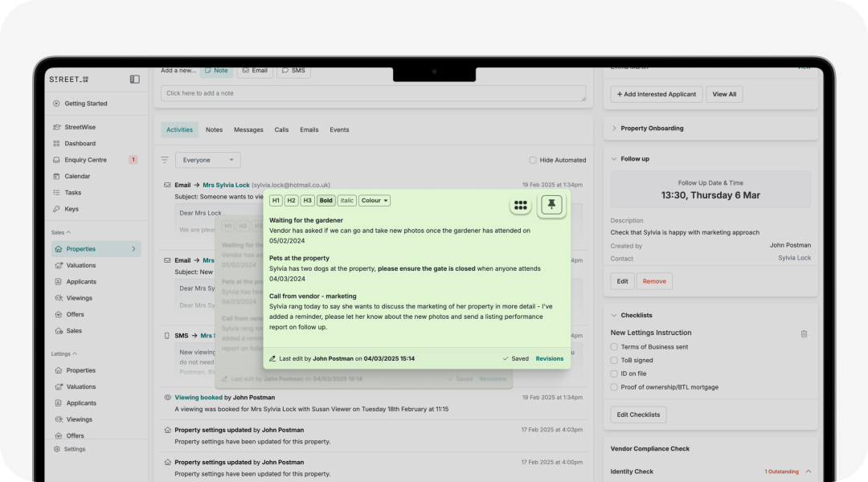
Task: Click Edit in Follow up panel
Action: (622, 281)
